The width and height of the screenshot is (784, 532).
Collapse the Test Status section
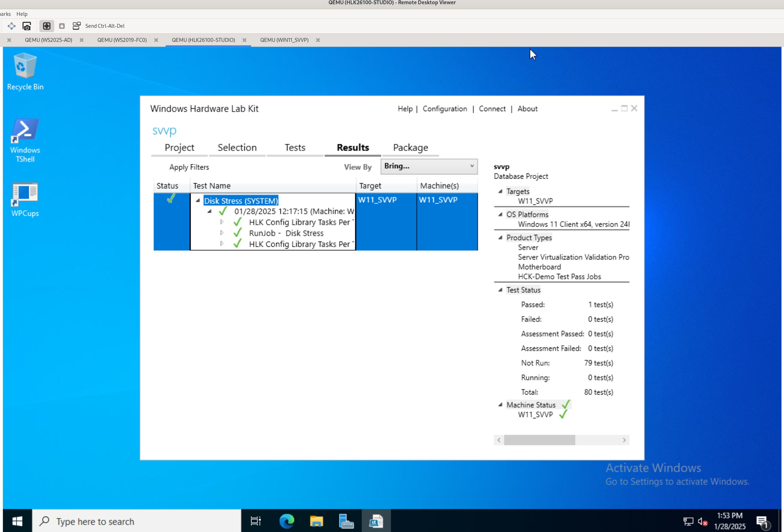tap(500, 290)
